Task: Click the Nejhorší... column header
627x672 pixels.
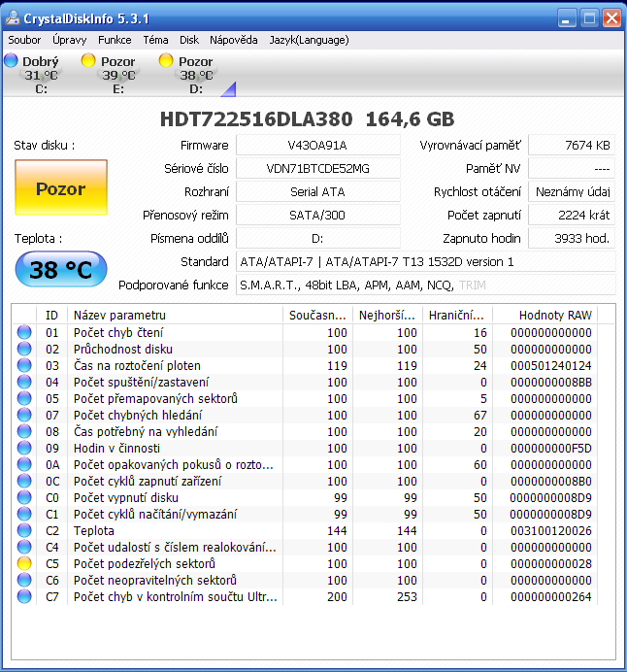Action: click(x=387, y=316)
